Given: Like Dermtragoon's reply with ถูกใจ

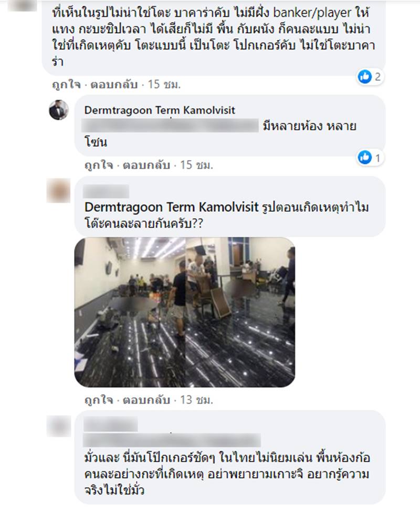Looking at the screenshot, I should [99, 165].
